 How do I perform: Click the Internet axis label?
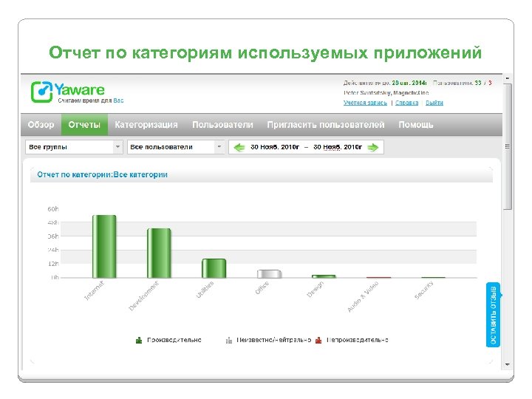tap(94, 291)
